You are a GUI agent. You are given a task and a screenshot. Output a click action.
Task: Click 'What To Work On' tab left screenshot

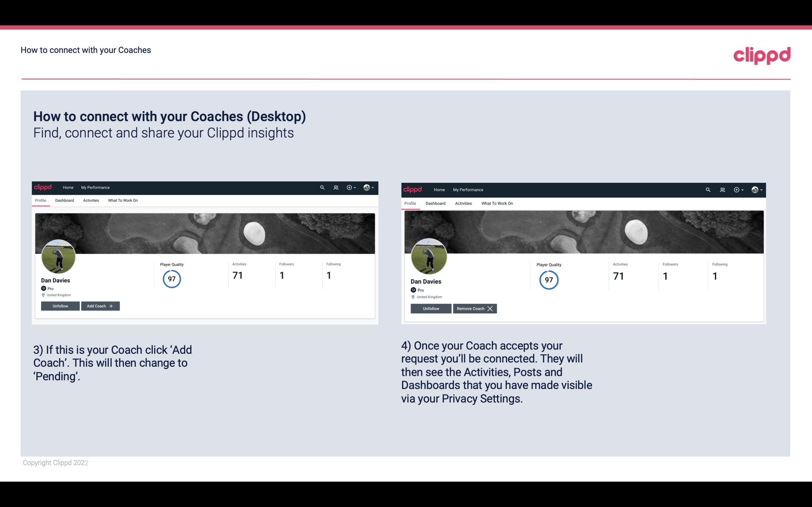pyautogui.click(x=122, y=200)
